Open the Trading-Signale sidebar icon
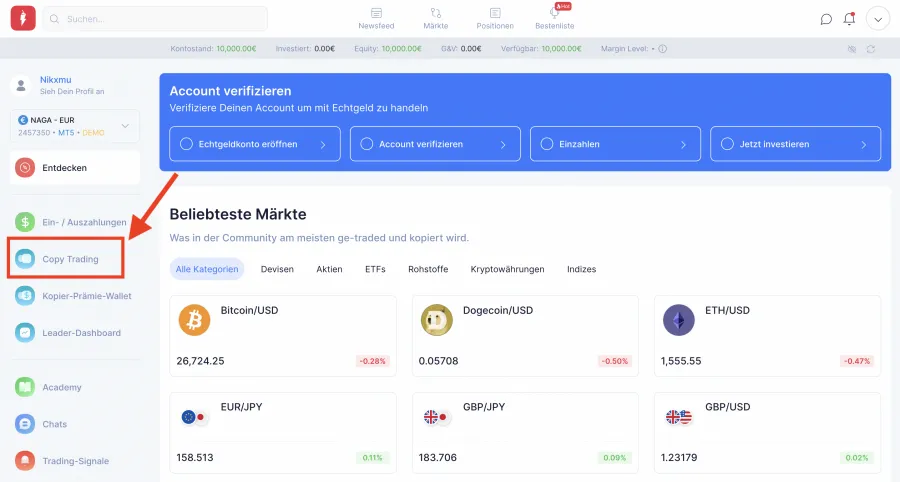900x482 pixels. click(25, 460)
